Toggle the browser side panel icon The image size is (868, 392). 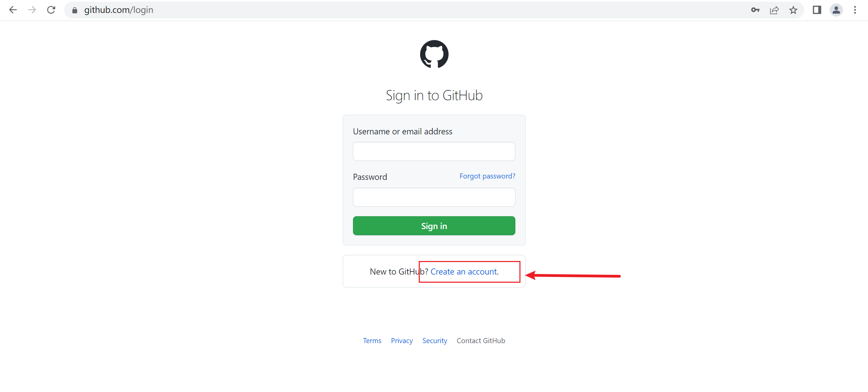pyautogui.click(x=817, y=10)
